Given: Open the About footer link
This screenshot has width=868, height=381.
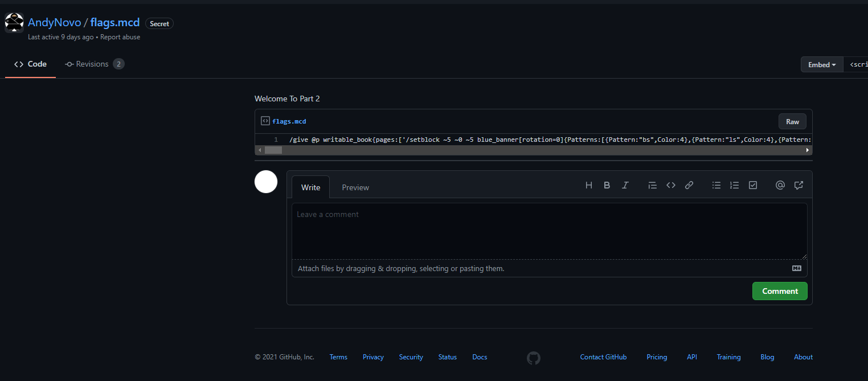Looking at the screenshot, I should [x=803, y=357].
